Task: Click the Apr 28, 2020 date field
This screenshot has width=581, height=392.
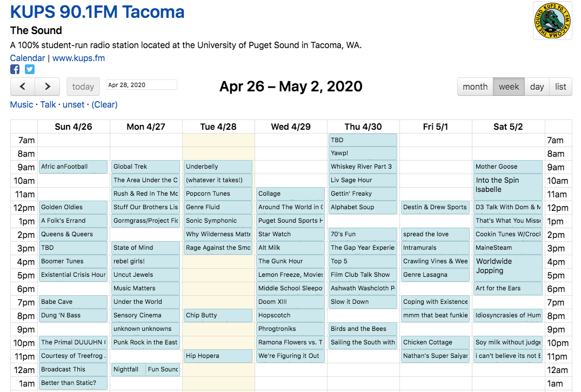Action: pyautogui.click(x=142, y=85)
